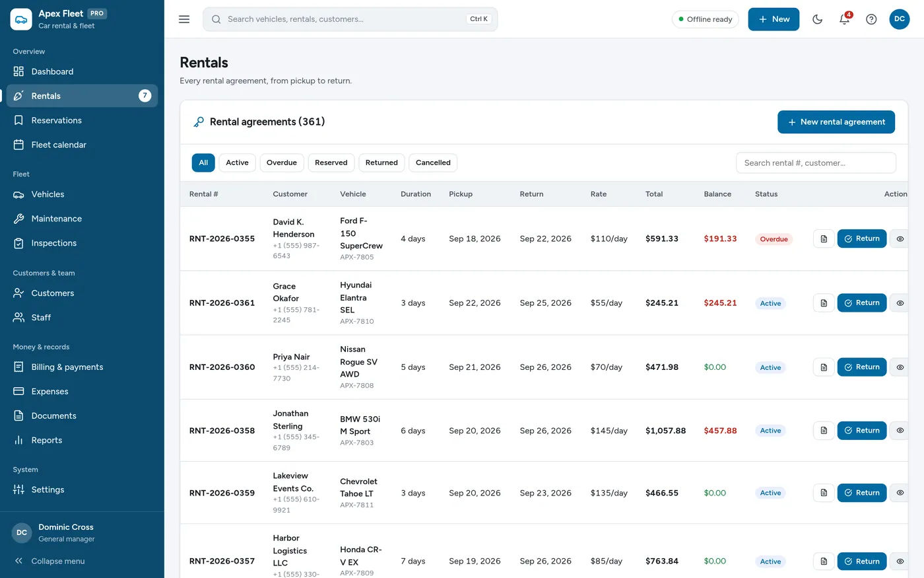This screenshot has height=578, width=924.
Task: Open document icon for RNT-2026-0360
Action: [824, 367]
